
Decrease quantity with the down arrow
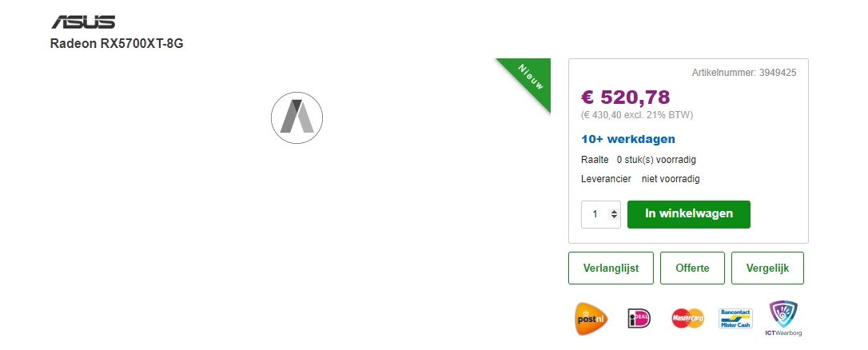click(x=614, y=217)
